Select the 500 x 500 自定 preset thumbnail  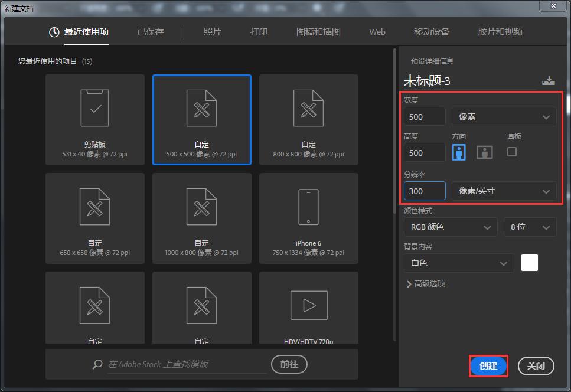[x=201, y=118]
